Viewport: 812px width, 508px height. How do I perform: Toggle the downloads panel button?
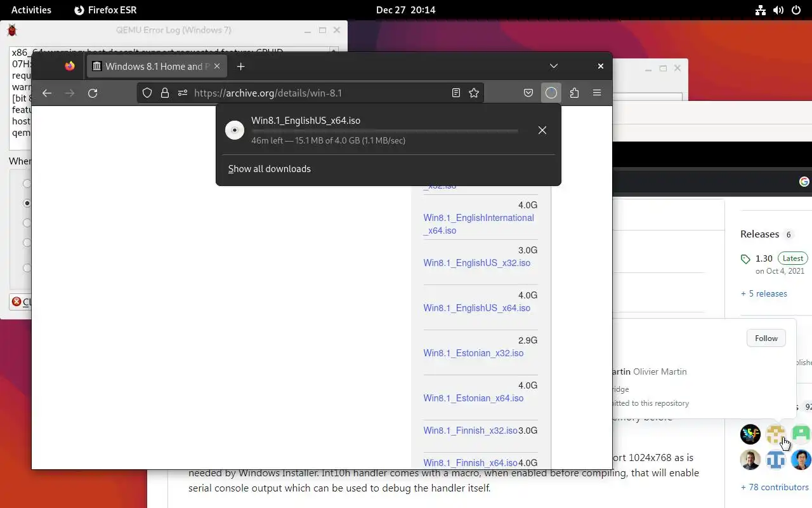[551, 93]
